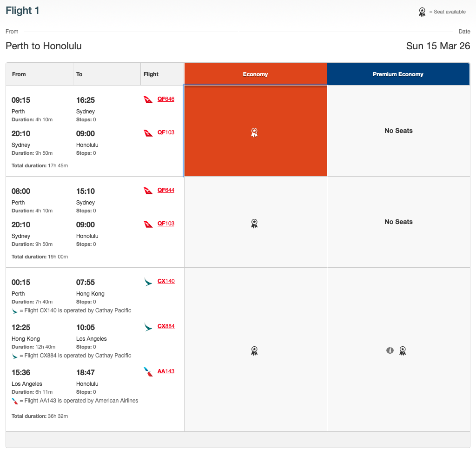Image resolution: width=476 pixels, height=449 pixels.
Task: Click the Flight column header
Action: click(x=162, y=74)
